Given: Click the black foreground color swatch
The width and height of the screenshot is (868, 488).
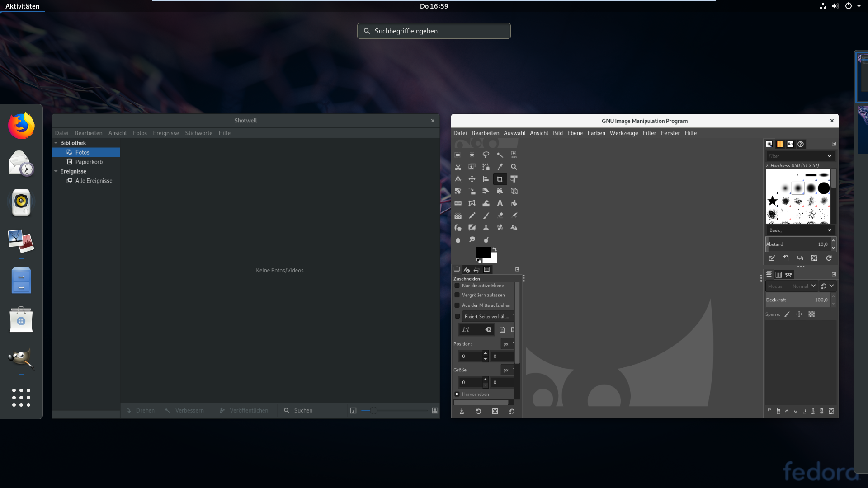Looking at the screenshot, I should click(482, 252).
